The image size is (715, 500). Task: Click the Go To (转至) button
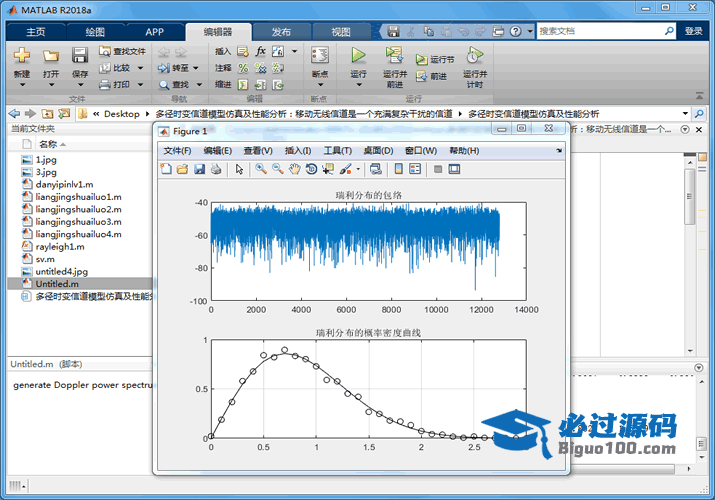174,68
